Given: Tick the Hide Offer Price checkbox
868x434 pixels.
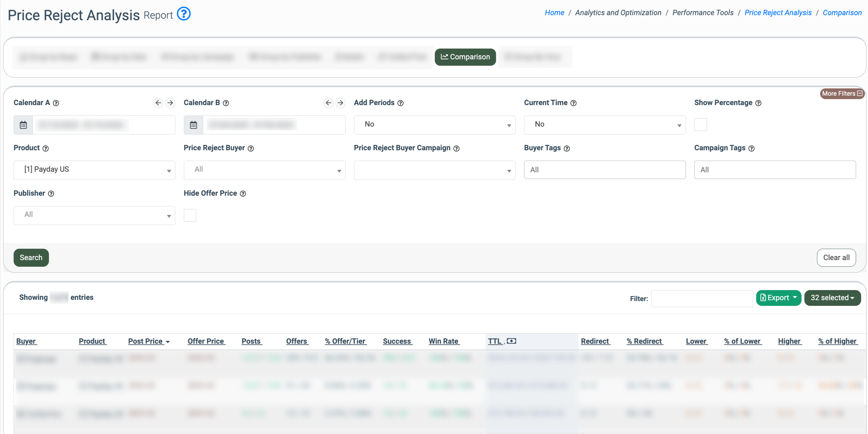Looking at the screenshot, I should [190, 215].
